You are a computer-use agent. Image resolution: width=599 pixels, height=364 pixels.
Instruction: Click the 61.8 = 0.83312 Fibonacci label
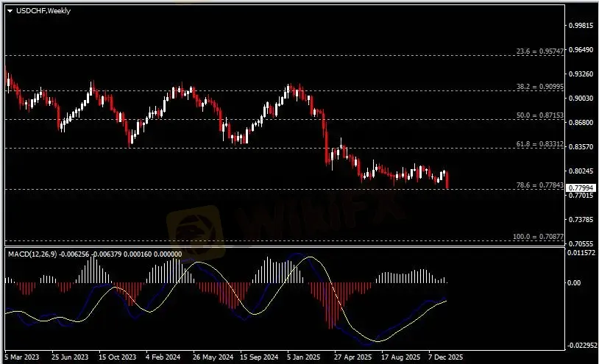539,144
